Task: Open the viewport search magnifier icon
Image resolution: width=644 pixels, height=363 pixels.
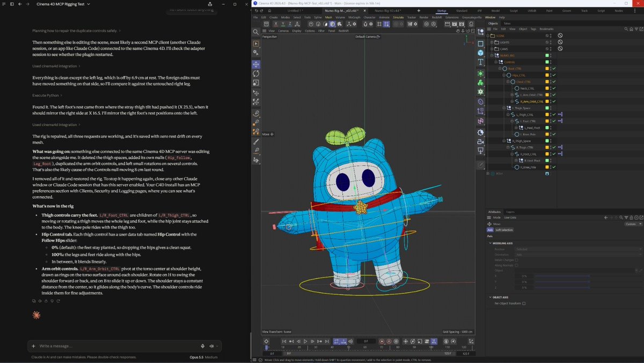Action: [x=256, y=32]
